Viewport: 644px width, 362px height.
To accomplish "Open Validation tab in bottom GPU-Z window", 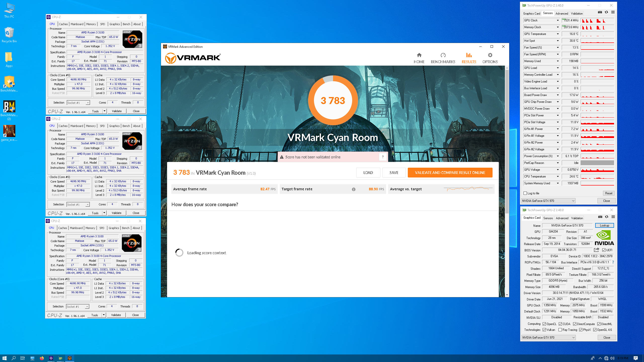I will click(577, 218).
